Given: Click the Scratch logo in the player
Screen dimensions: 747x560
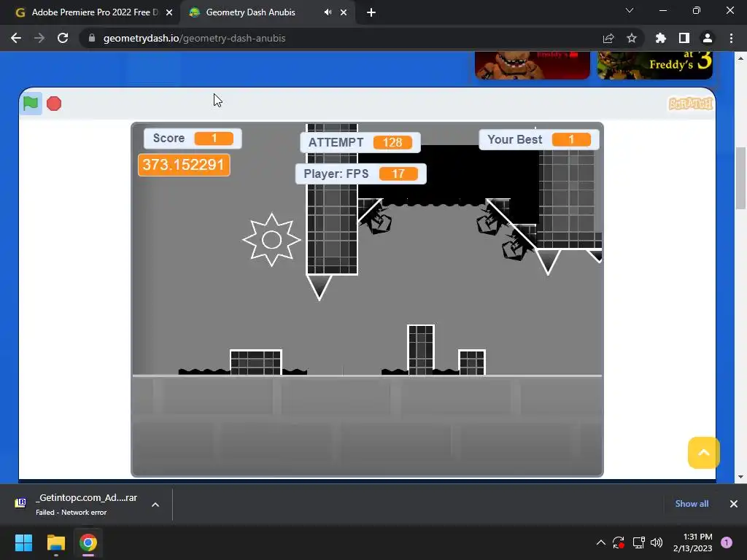Looking at the screenshot, I should tap(690, 104).
